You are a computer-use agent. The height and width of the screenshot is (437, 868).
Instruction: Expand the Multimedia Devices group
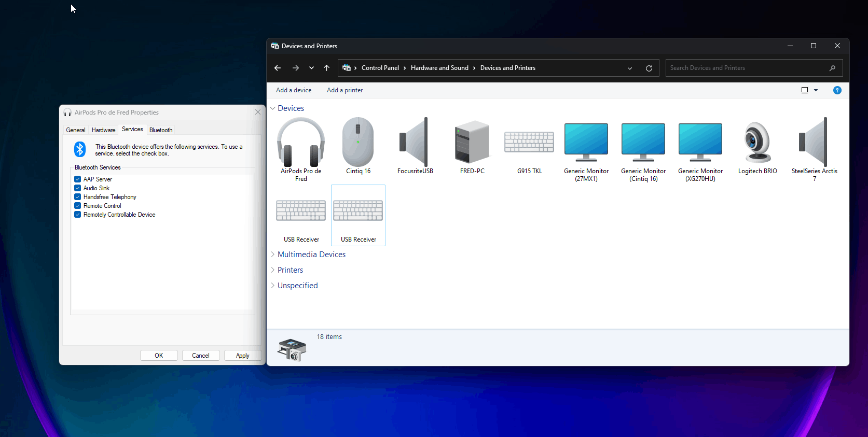click(273, 255)
